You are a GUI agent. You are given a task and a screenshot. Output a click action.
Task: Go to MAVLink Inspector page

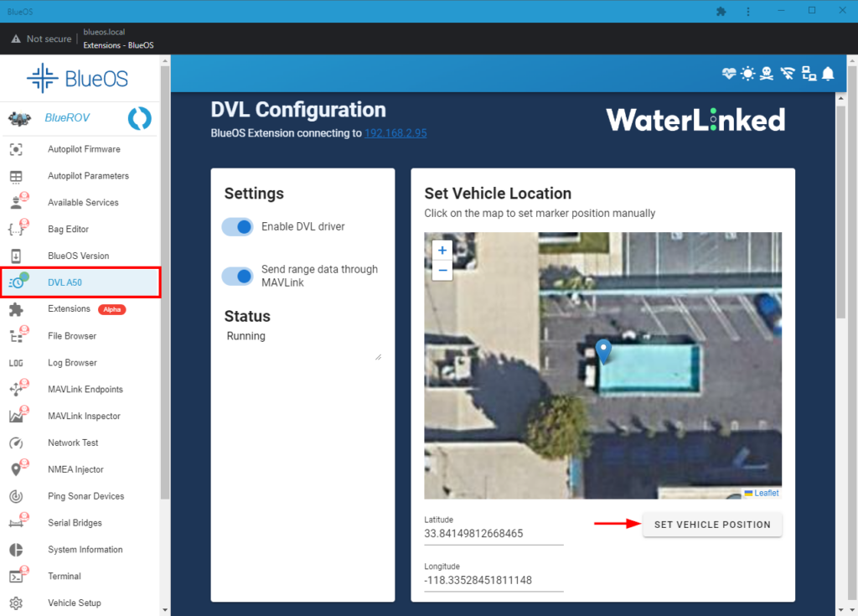pos(84,416)
